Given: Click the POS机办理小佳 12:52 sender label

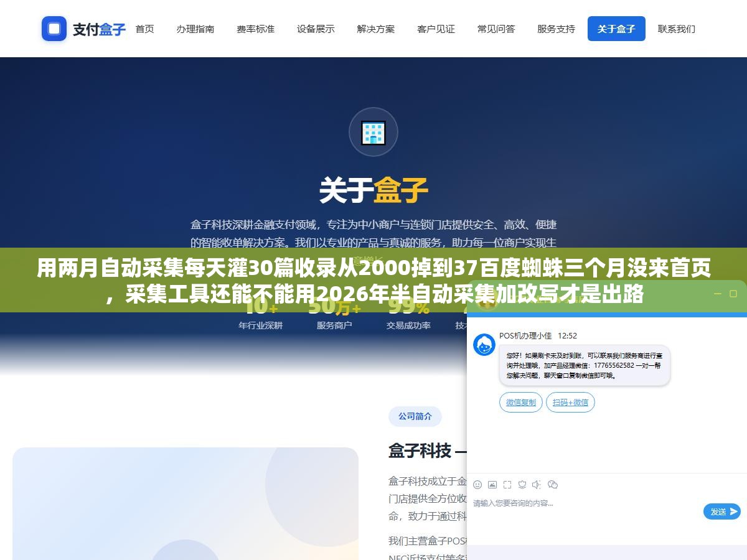Looking at the screenshot, I should pos(538,336).
